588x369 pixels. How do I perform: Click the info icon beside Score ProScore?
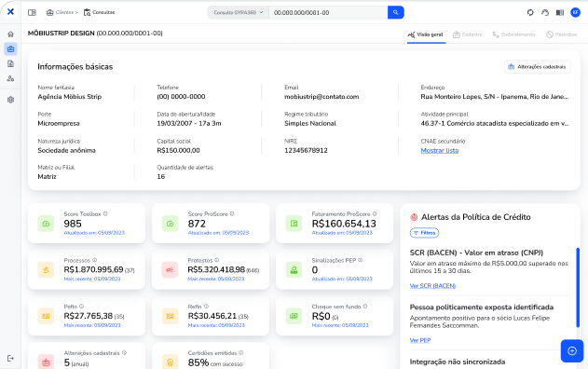(232, 213)
